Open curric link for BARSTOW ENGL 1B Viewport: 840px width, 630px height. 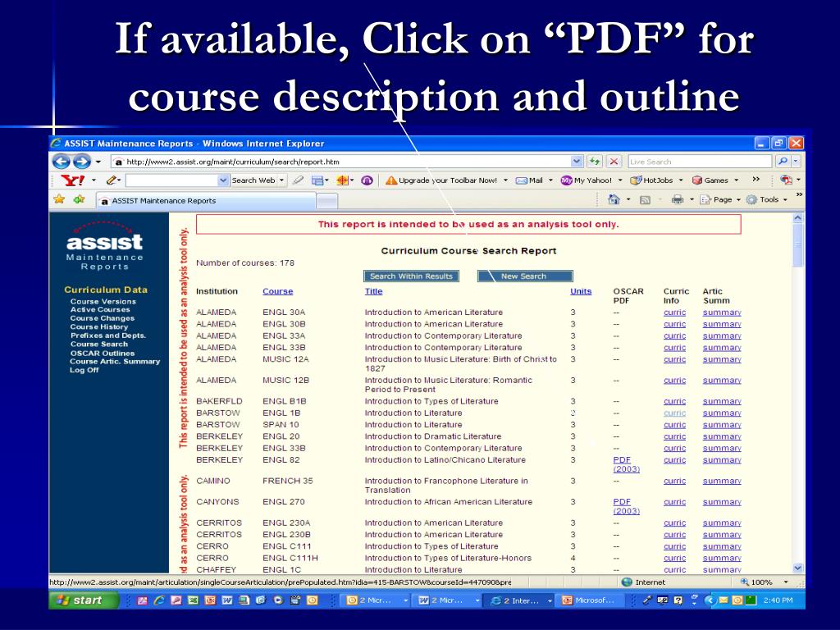(674, 413)
